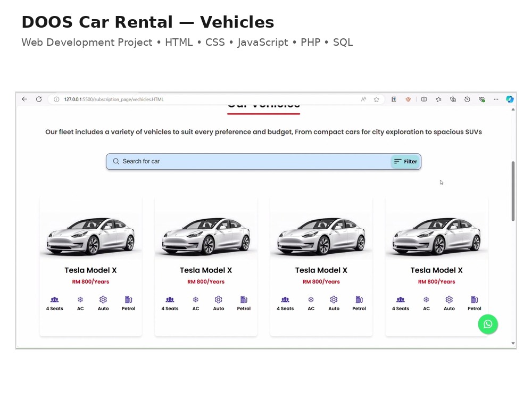Screen dimensions: 532x399
Task: Select the fourth Tesla car image
Action: (x=437, y=236)
